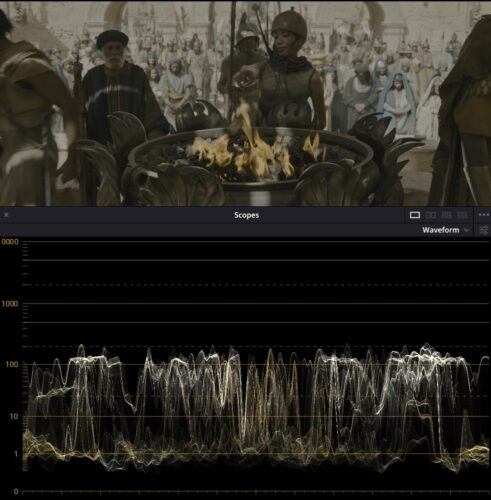Select the nine-scope layout icon
This screenshot has width=491, height=500.
pyautogui.click(x=462, y=215)
